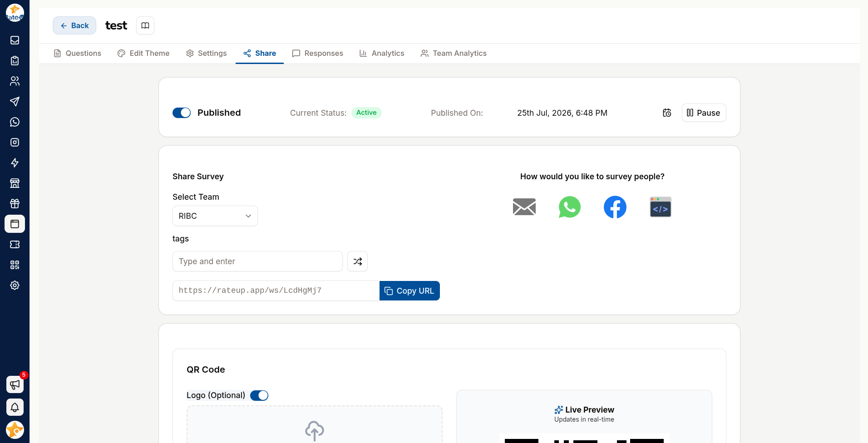Click the published date '25th Jul, 2026, 6:48 PM'
Screen dimensions: 868x443
[562, 113]
